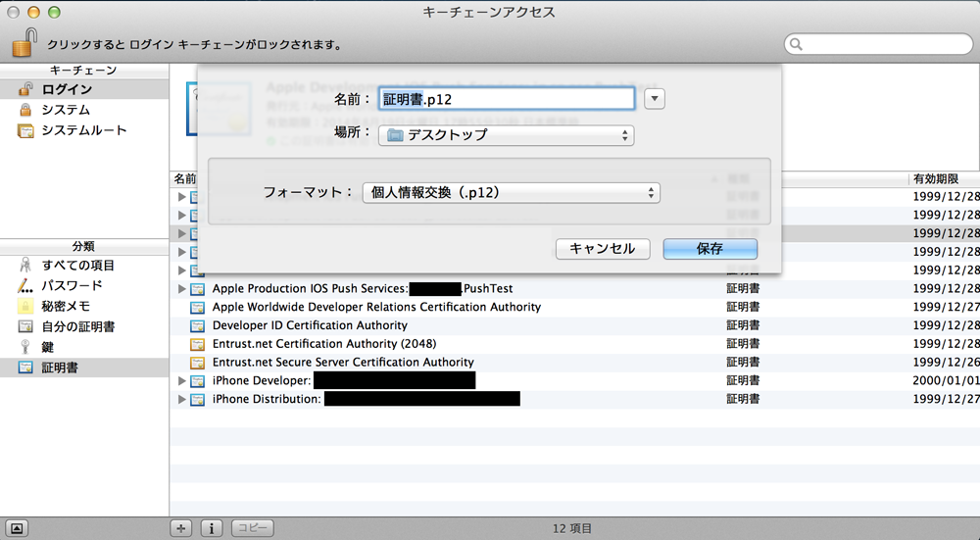Click certificate icon of Apple Worldwide Developer Relations
Viewport: 980px width, 540px height.
pos(198,308)
